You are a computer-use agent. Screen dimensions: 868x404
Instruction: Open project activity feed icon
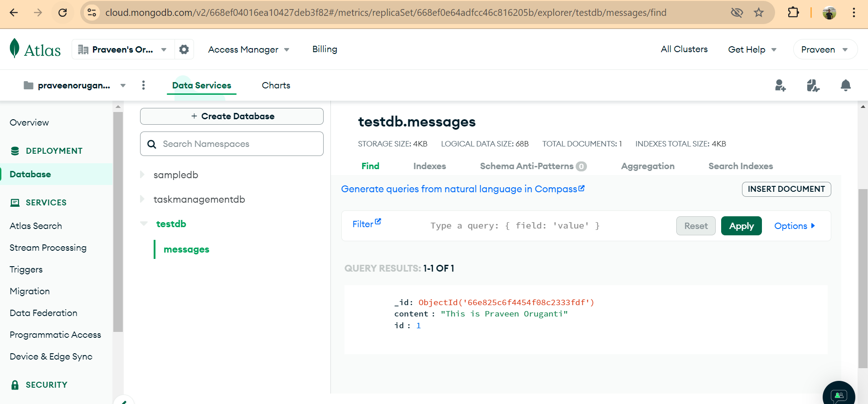813,85
